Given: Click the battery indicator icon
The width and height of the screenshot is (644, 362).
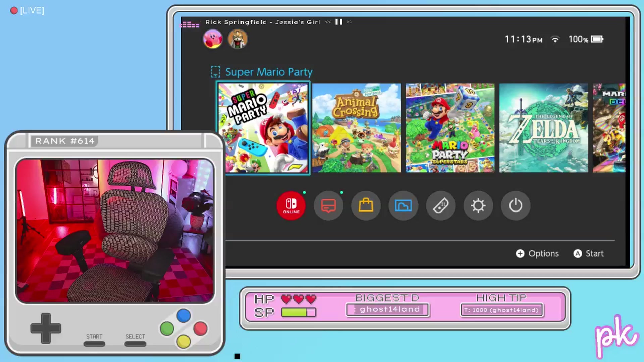Looking at the screenshot, I should coord(597,39).
